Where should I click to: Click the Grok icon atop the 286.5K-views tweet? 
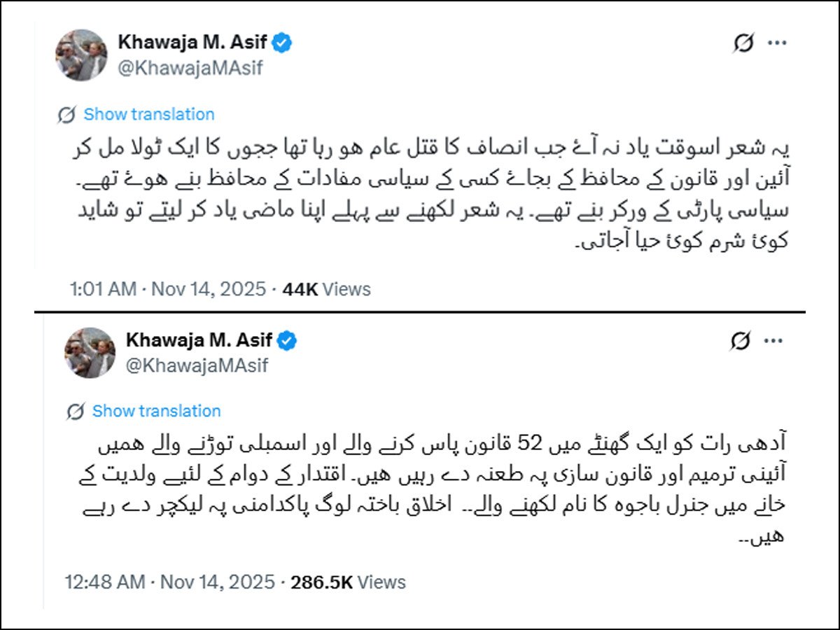click(x=739, y=341)
